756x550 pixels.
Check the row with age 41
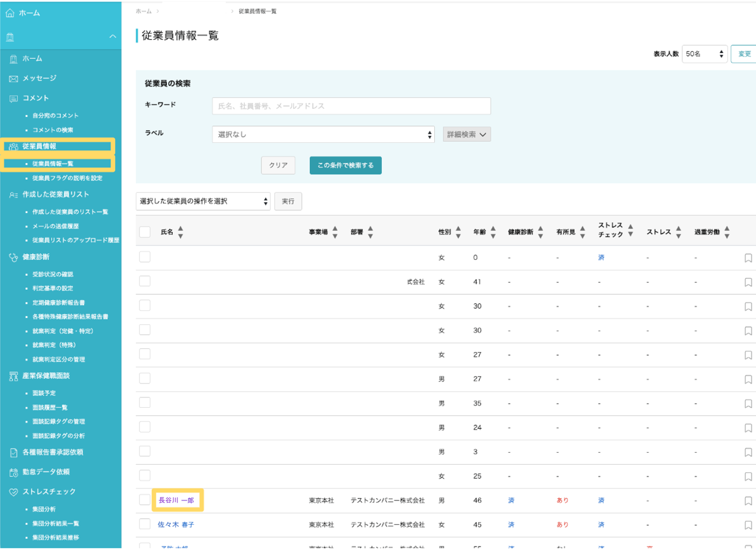(x=145, y=281)
